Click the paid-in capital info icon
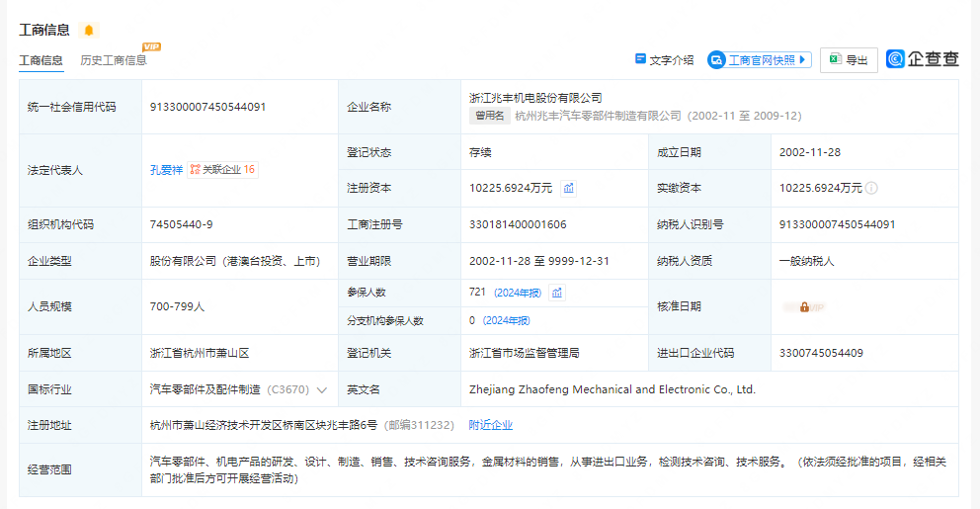This screenshot has width=980, height=509. [x=871, y=188]
